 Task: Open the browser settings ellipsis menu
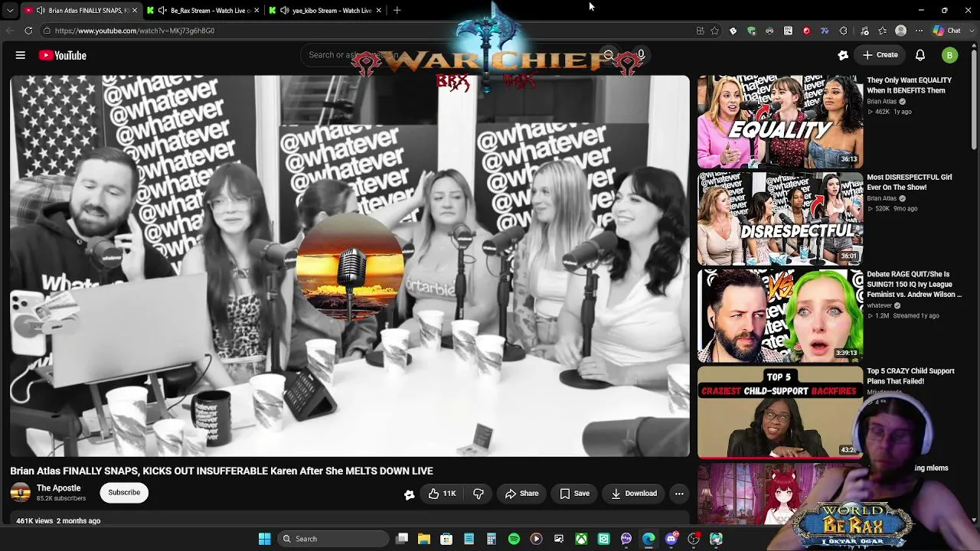coord(919,31)
